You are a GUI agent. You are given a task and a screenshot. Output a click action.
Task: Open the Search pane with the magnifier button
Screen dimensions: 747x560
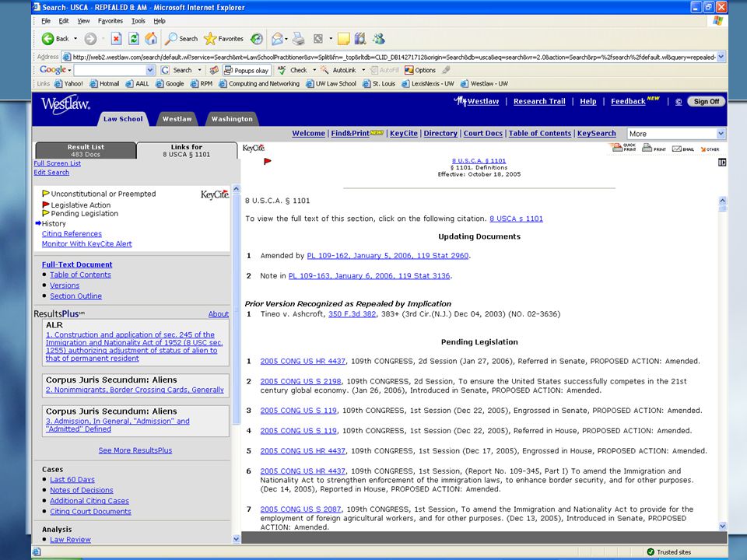tap(181, 39)
